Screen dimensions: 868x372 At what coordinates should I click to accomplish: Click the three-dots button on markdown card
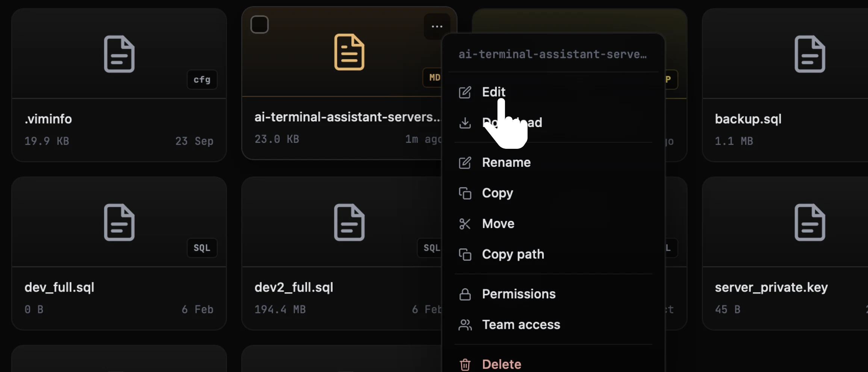[x=437, y=26]
